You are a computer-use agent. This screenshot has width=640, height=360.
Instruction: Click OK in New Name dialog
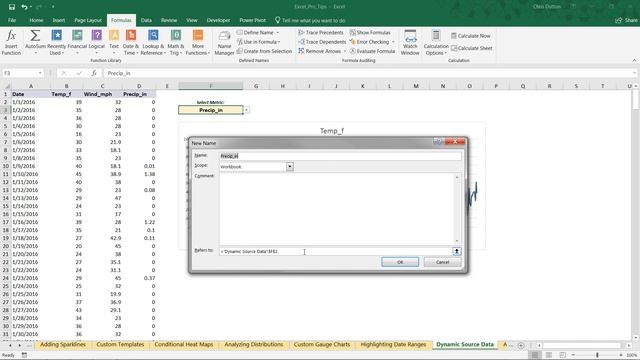[400, 262]
